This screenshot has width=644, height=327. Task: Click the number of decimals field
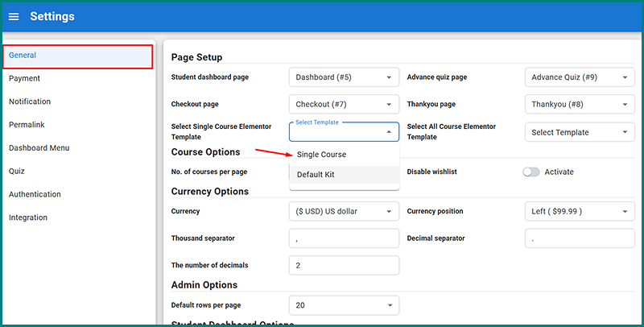[x=344, y=266]
